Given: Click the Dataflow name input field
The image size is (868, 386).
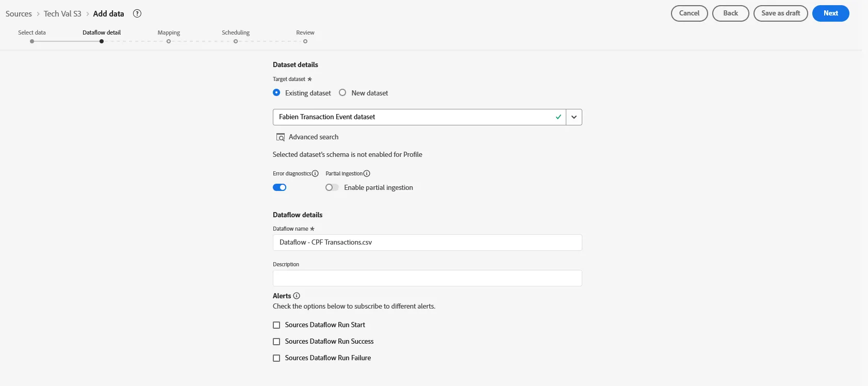Looking at the screenshot, I should point(428,243).
